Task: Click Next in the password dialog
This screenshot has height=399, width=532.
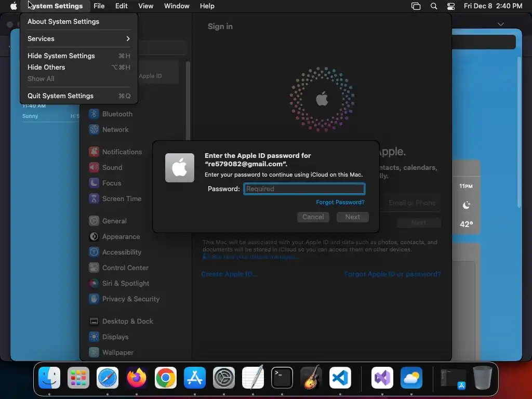Action: tap(353, 217)
